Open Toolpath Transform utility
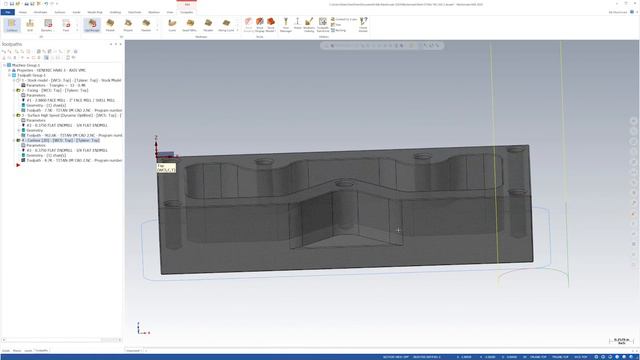 (323, 25)
